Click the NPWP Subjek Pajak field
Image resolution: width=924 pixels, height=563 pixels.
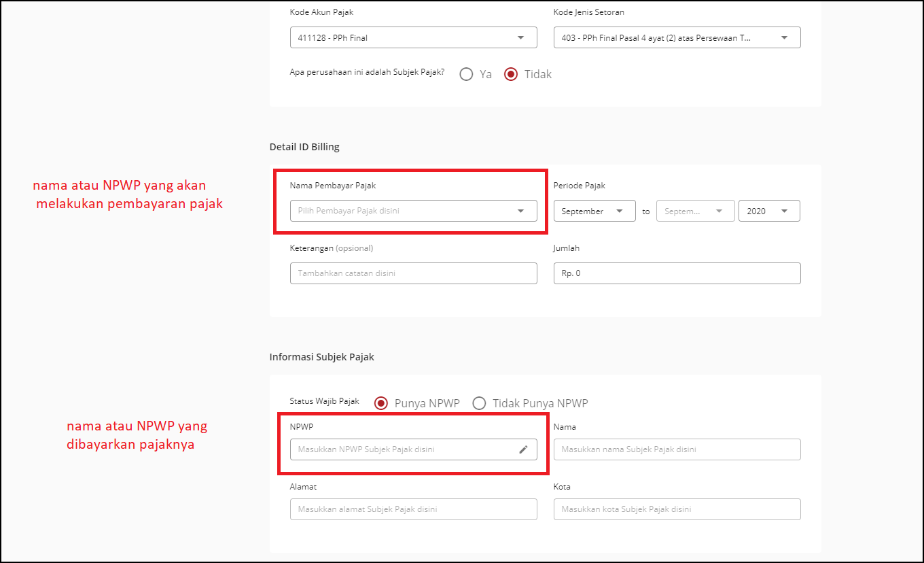coord(413,449)
